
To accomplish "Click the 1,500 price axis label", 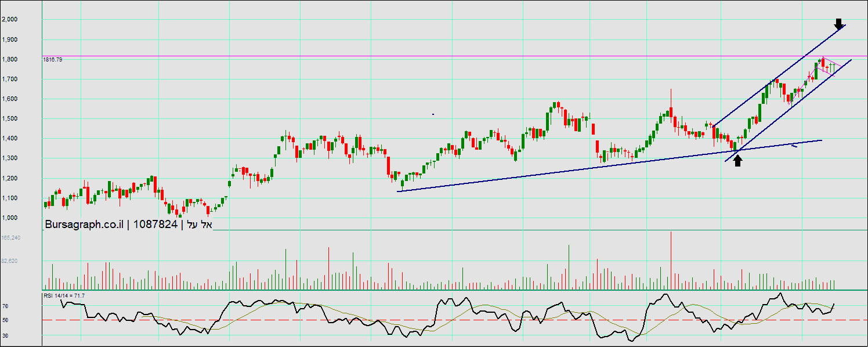I will (x=10, y=118).
